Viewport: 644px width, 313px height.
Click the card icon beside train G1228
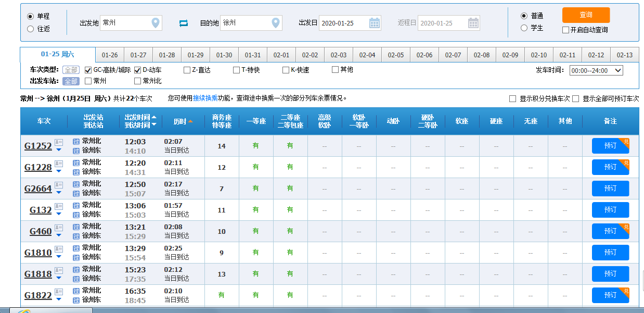click(59, 164)
